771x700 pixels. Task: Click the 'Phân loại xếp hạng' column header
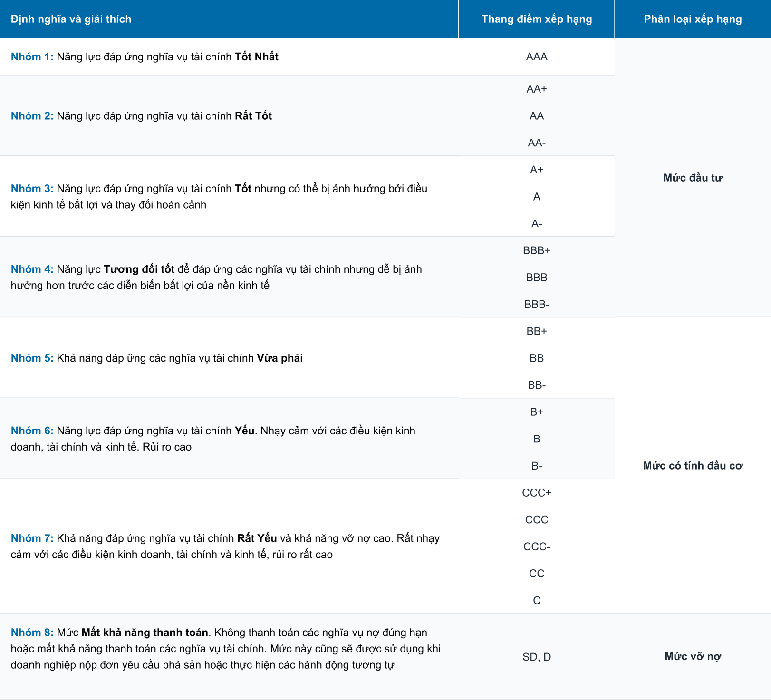(x=693, y=19)
